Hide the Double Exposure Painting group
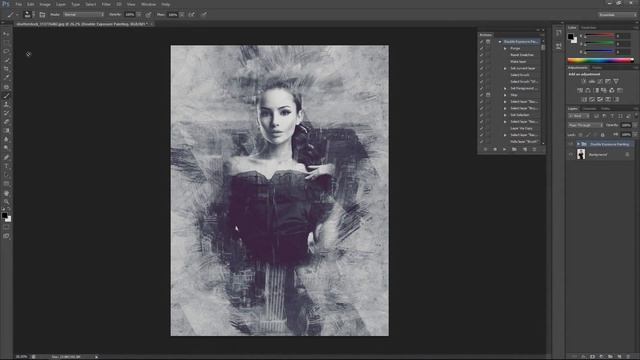Screen dimensions: 640x360 click(571, 144)
